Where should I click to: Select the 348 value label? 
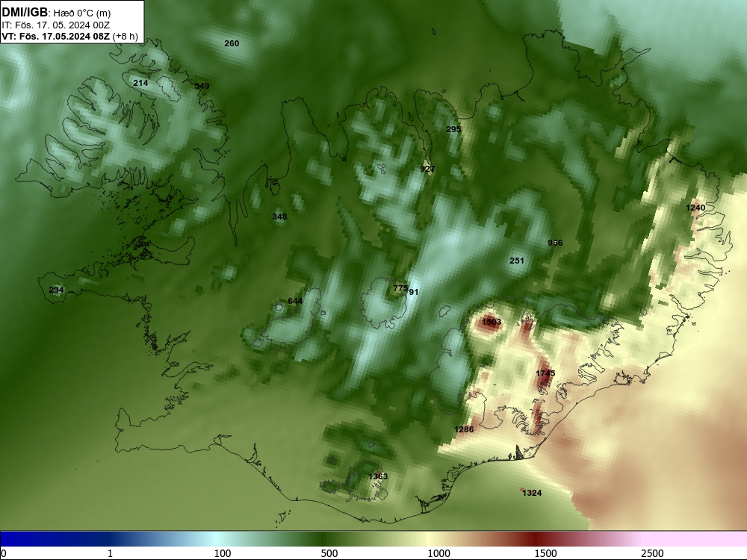point(279,217)
